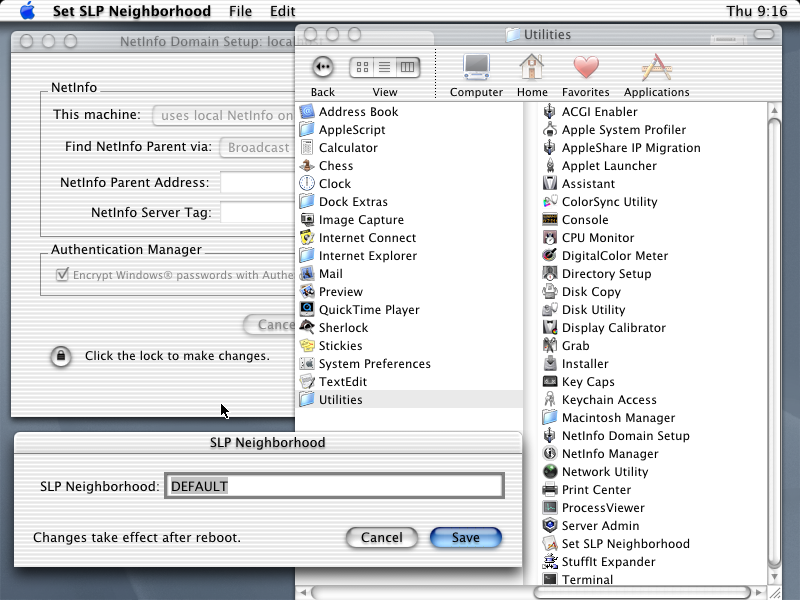Select the ColorSync Utility icon
The image size is (800, 600).
click(x=549, y=201)
